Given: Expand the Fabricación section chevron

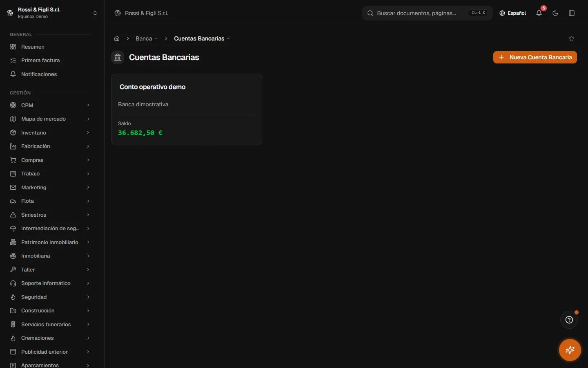Looking at the screenshot, I should tap(88, 146).
